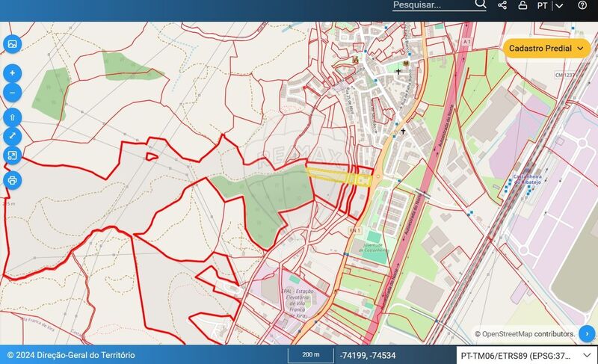Click the A 1 motorway shield
The image size is (598, 364).
tap(467, 41)
